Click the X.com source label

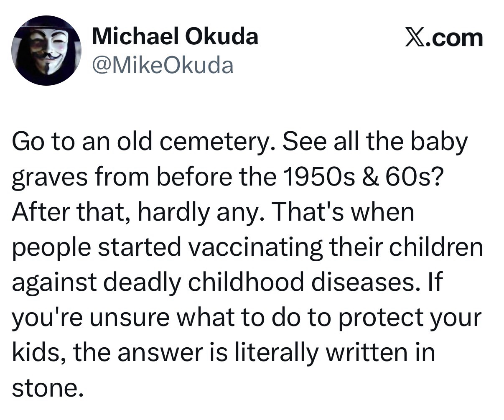pyautogui.click(x=444, y=38)
